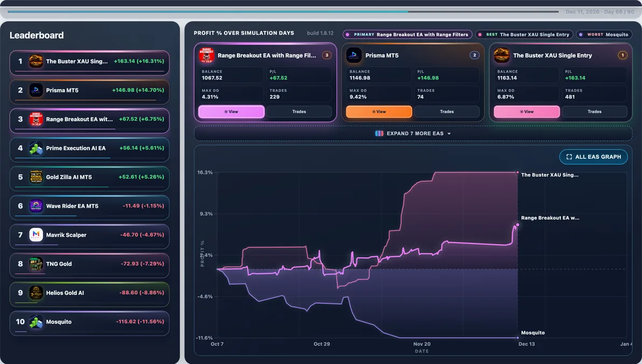The image size is (642, 364).
Task: Click Mavrik Scalper logo icon
Action: [36, 235]
